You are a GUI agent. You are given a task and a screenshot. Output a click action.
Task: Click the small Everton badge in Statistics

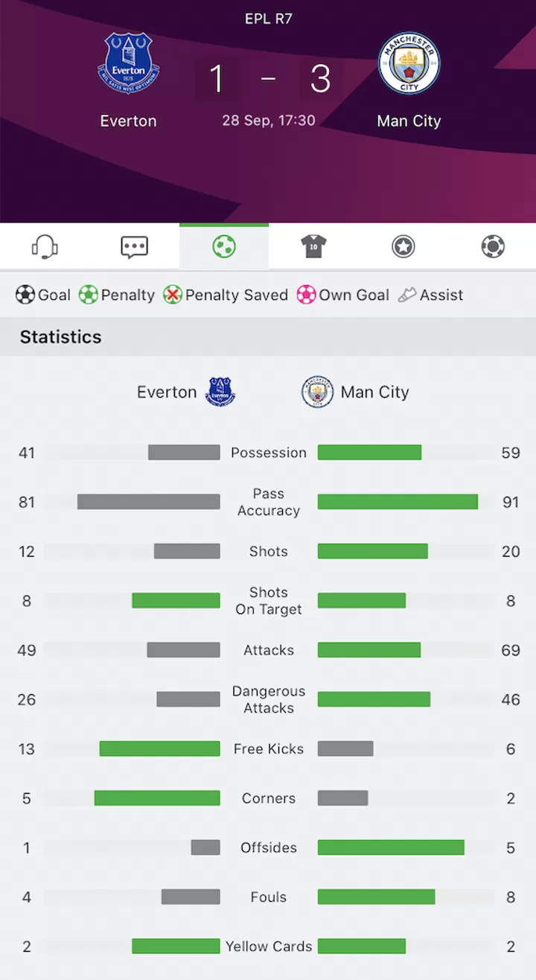click(x=220, y=392)
